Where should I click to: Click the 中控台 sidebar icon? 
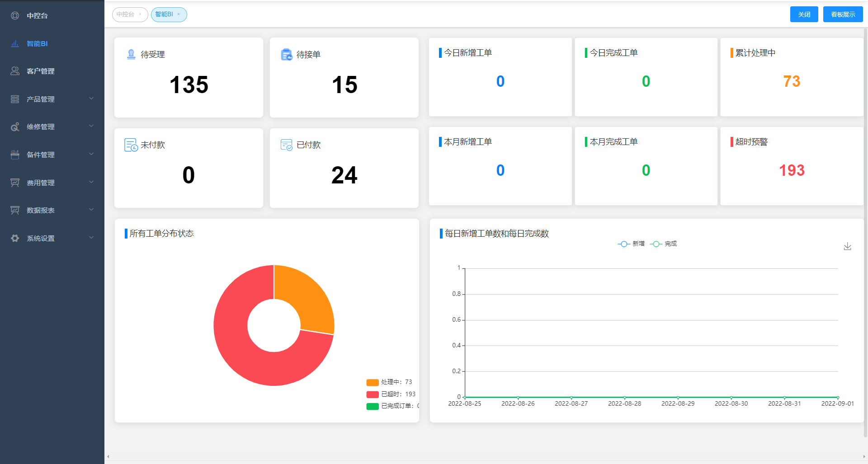(x=15, y=16)
